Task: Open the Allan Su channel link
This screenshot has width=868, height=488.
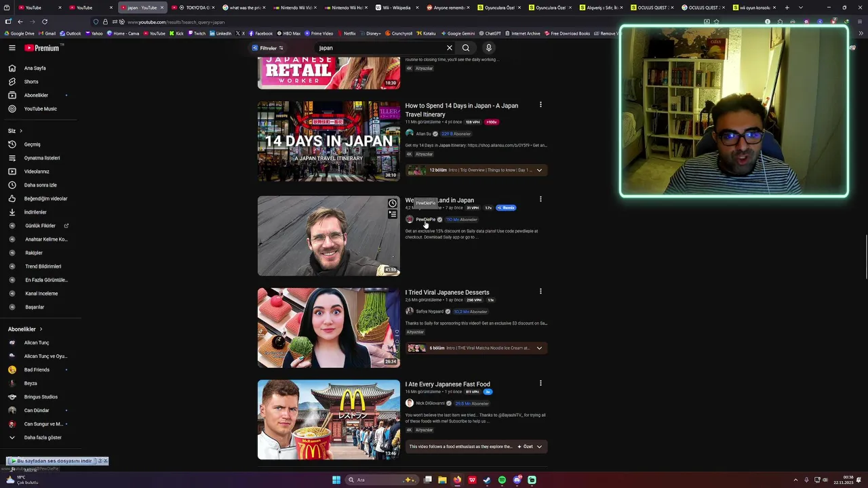Action: (423, 134)
